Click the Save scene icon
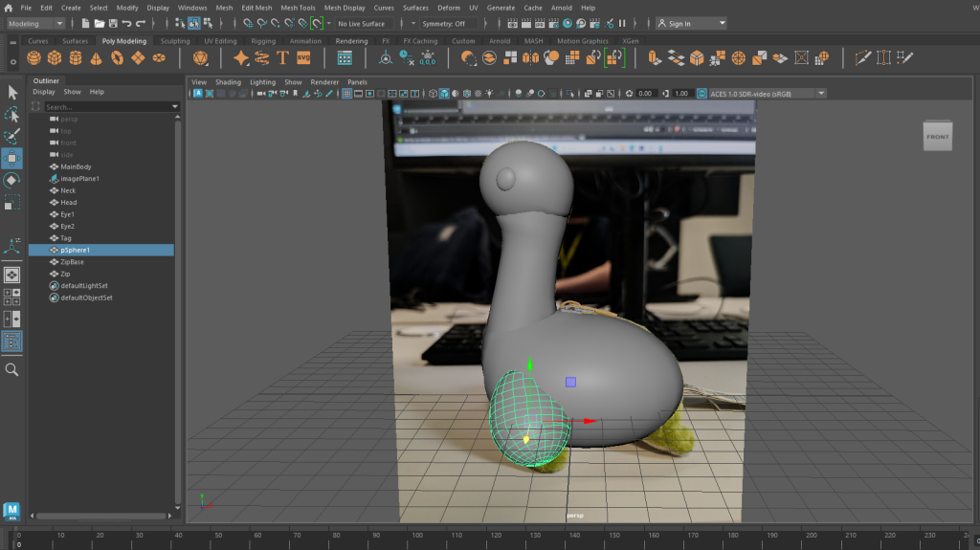Screen dimensions: 980x550 (113, 23)
